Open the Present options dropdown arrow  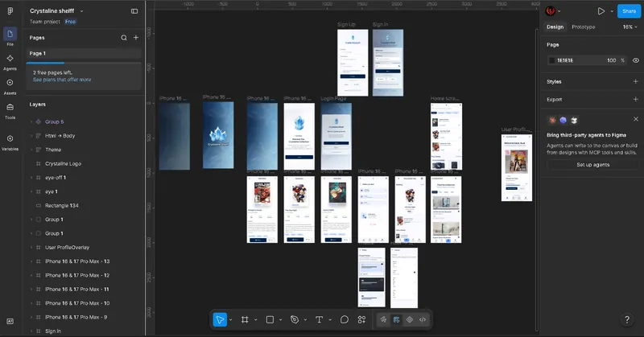(x=612, y=11)
